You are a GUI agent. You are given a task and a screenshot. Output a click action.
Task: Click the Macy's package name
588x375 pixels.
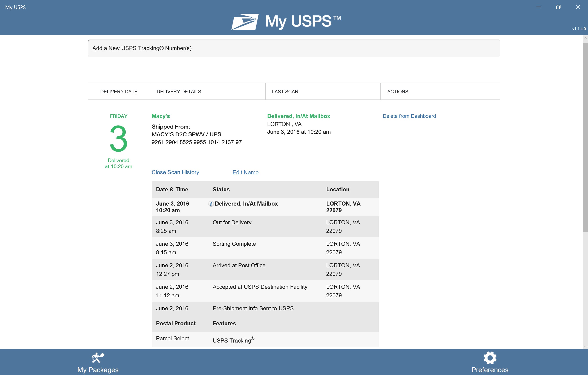point(160,116)
